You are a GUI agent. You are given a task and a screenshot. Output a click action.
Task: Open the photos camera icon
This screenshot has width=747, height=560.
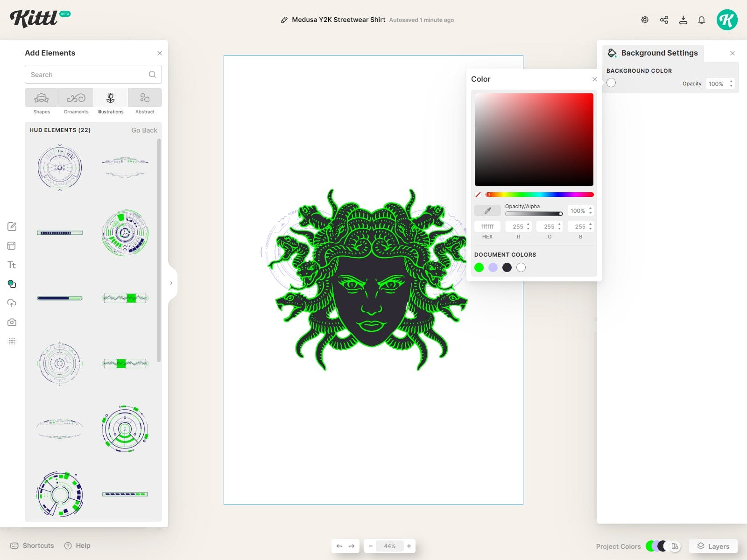tap(12, 322)
